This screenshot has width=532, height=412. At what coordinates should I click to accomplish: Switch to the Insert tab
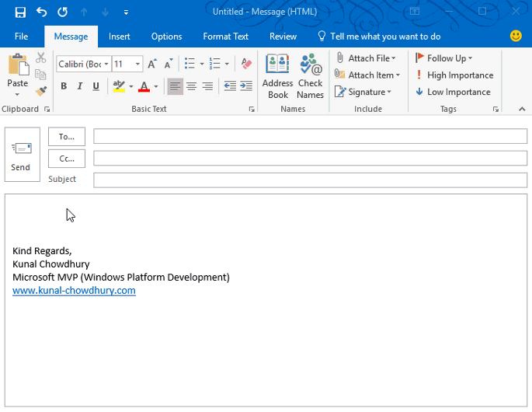[x=119, y=37]
